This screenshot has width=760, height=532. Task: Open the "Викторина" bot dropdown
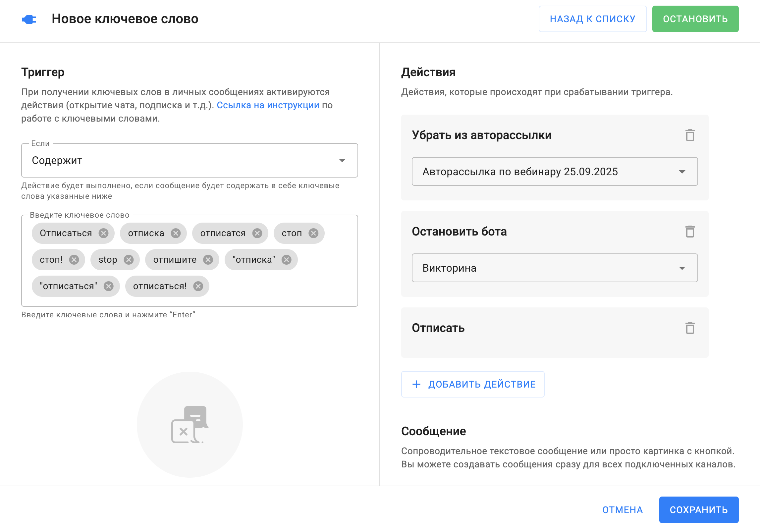click(555, 268)
